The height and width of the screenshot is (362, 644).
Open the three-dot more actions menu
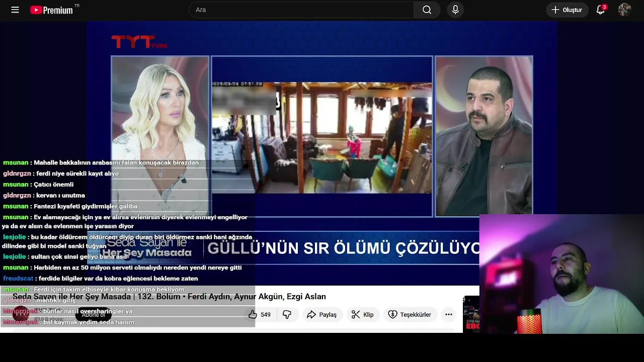(449, 314)
